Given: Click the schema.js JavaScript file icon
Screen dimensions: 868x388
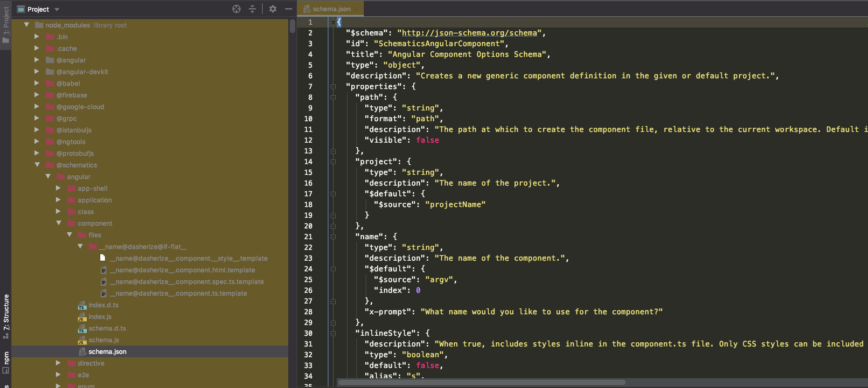Looking at the screenshot, I should click(x=82, y=340).
